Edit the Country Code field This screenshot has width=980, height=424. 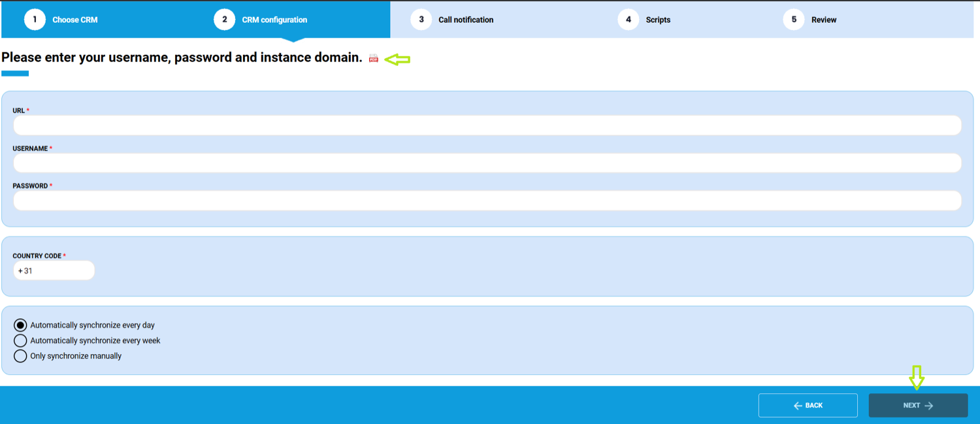54,270
